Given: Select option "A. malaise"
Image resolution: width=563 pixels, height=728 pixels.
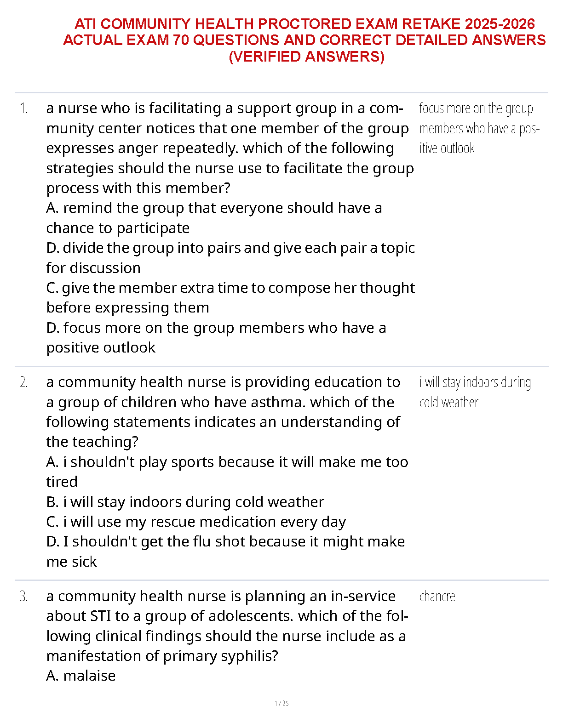Looking at the screenshot, I should pos(81,676).
